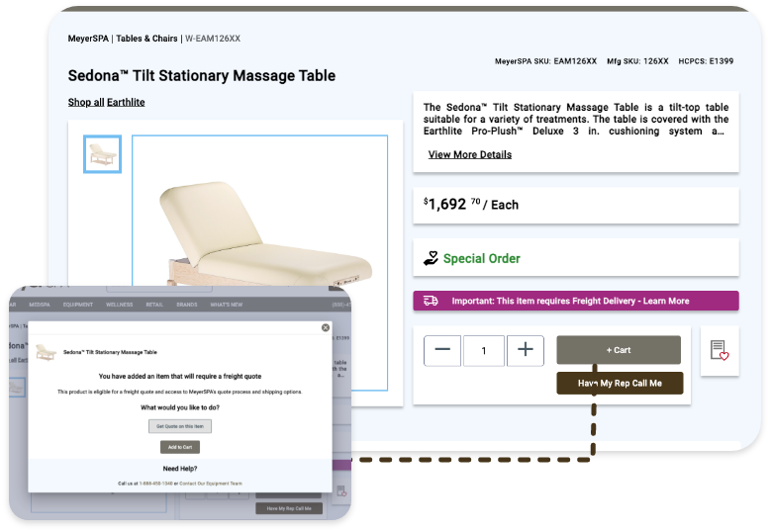The height and width of the screenshot is (532, 770).
Task: Click the main massage table product image
Action: [259, 211]
